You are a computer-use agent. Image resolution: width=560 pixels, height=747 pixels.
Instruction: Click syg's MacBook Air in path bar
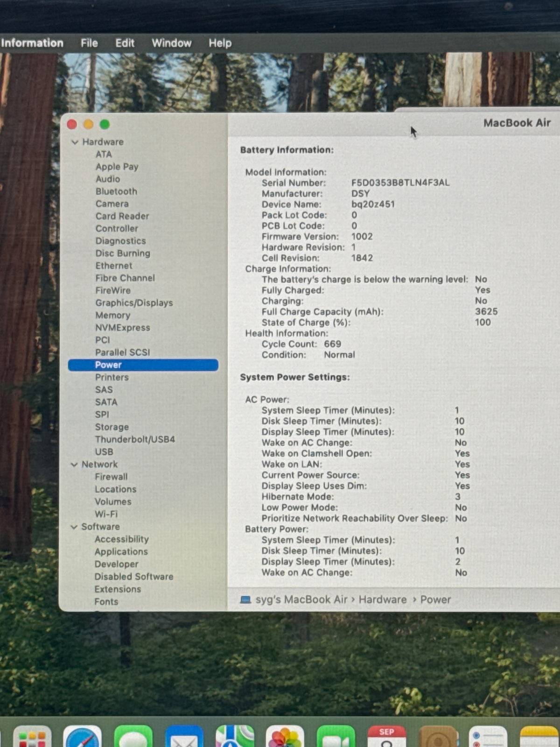pyautogui.click(x=301, y=599)
